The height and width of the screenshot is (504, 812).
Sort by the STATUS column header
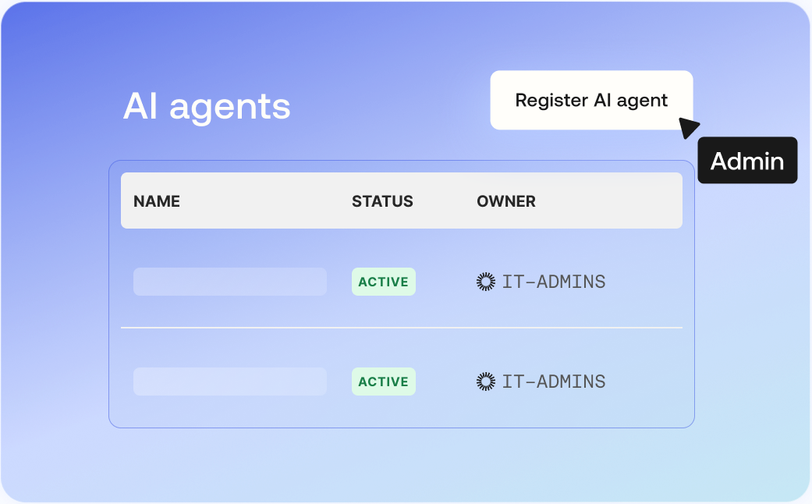click(x=382, y=201)
